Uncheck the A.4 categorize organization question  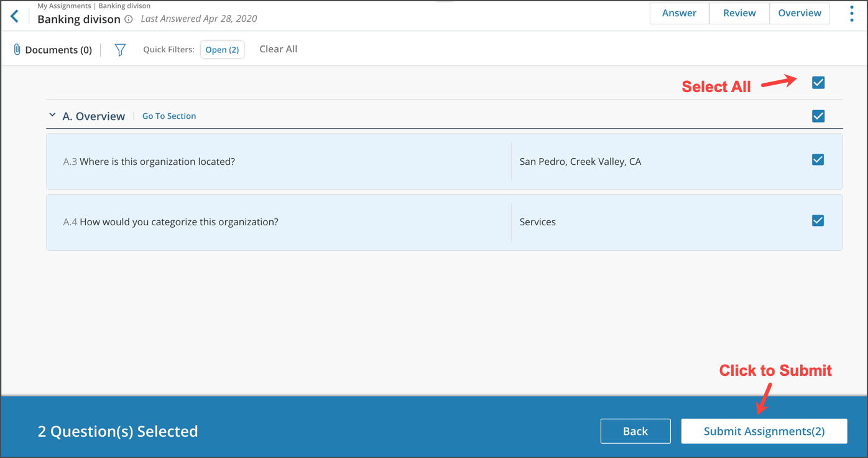point(818,220)
